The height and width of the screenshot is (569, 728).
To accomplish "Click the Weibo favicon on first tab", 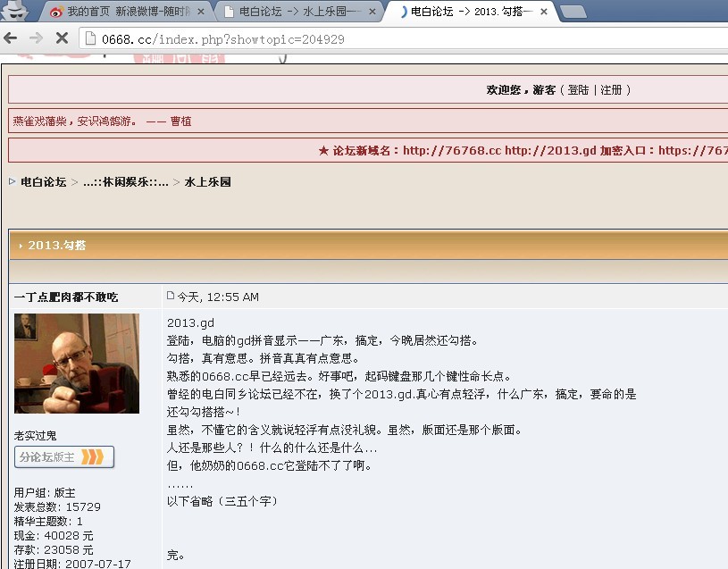I will click(56, 12).
